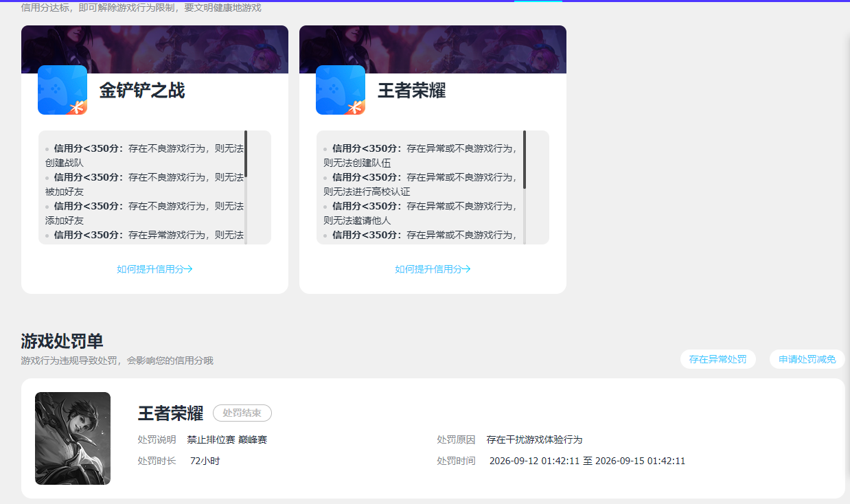Image resolution: width=850 pixels, height=504 pixels.
Task: Click rule text 则无法添加好友
Action: 144,213
